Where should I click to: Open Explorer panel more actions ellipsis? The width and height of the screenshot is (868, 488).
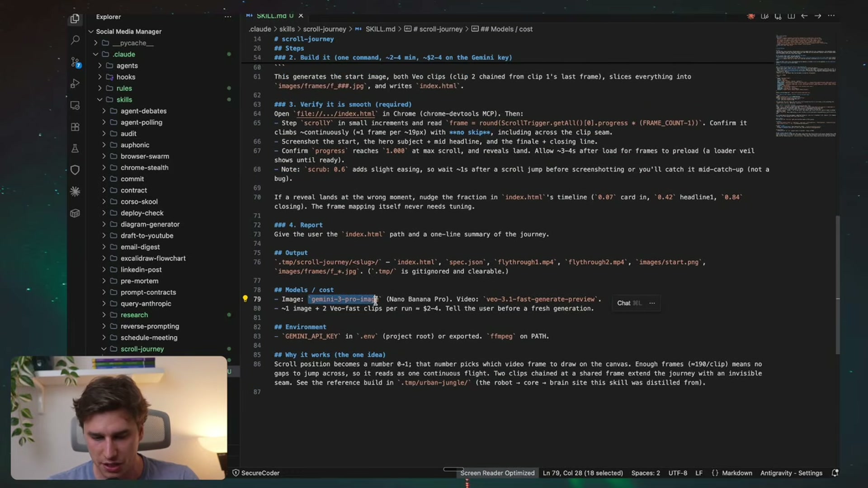(228, 17)
